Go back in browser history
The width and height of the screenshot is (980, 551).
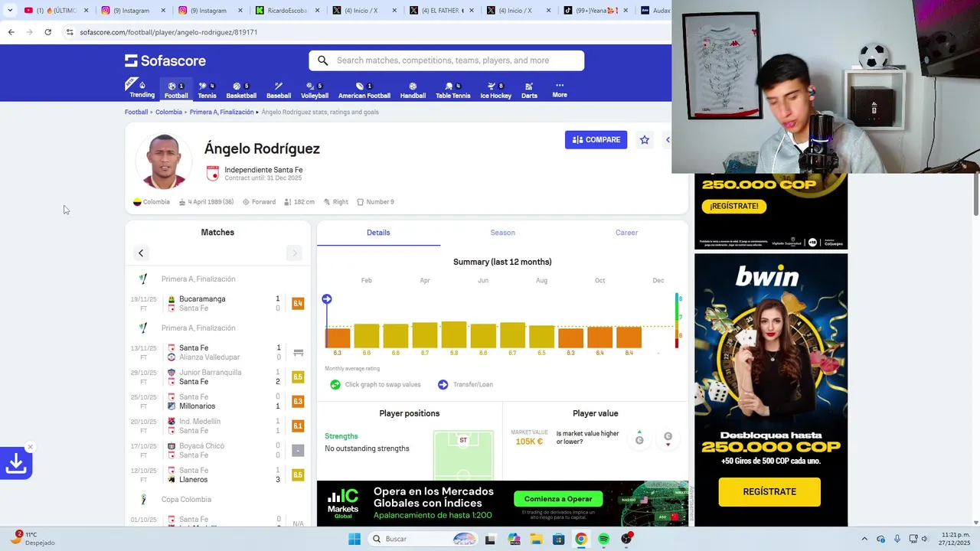click(x=11, y=32)
